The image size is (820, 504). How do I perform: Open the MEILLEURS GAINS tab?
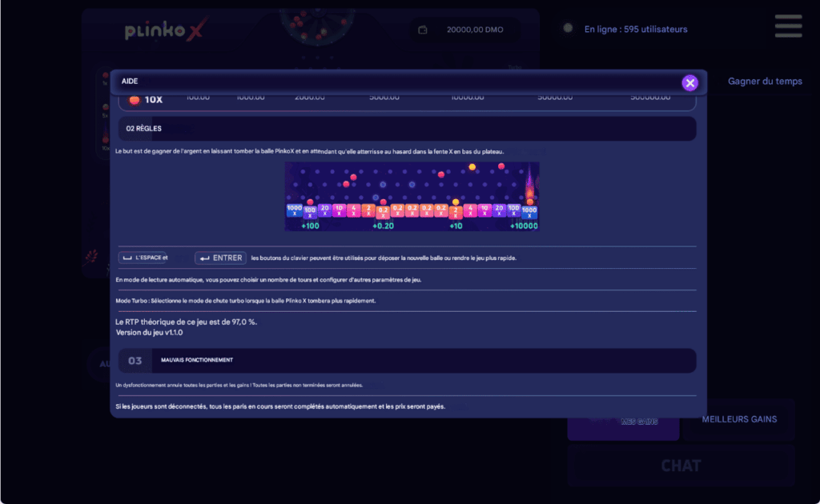pyautogui.click(x=739, y=419)
